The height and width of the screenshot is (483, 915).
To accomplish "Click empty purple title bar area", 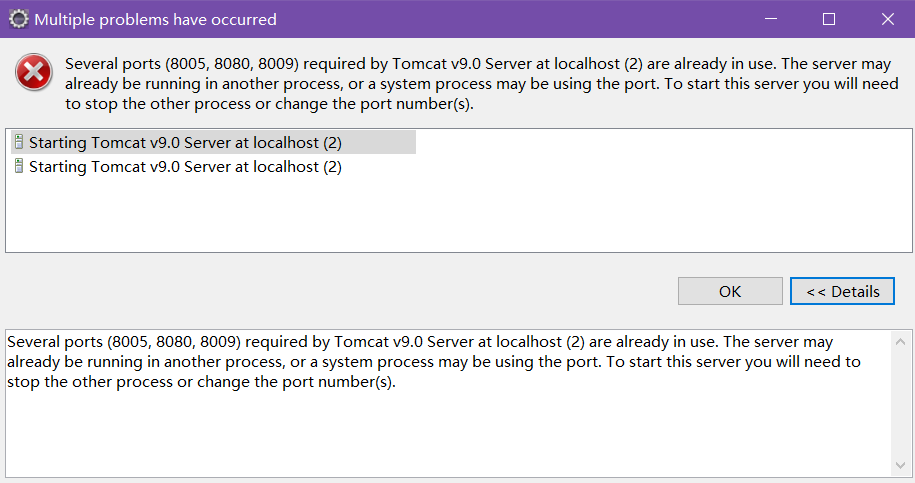I will click(x=514, y=19).
